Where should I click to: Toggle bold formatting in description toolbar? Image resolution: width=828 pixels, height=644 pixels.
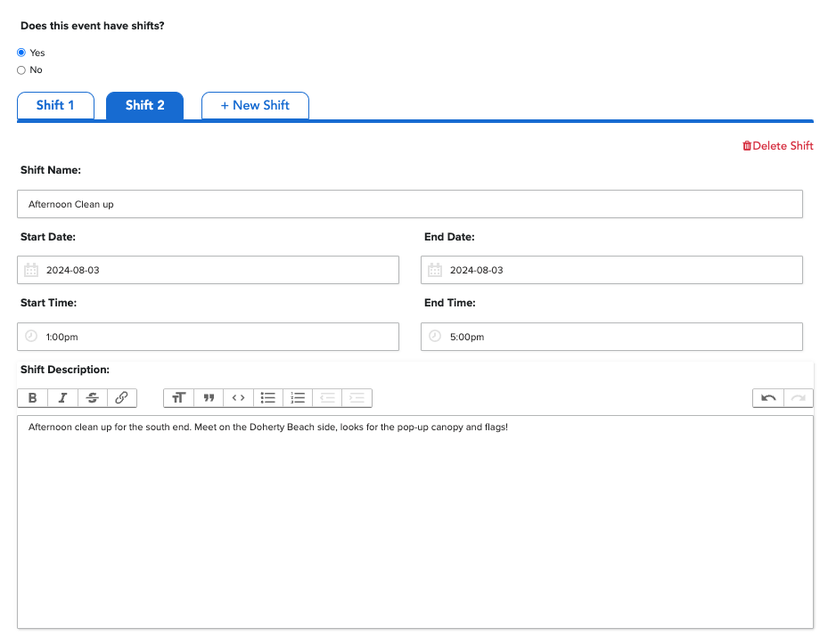[33, 398]
